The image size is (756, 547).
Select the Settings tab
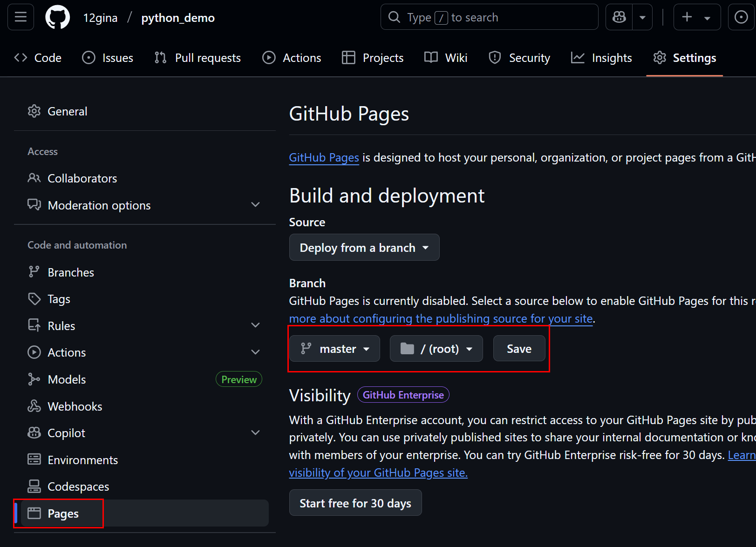(x=685, y=58)
